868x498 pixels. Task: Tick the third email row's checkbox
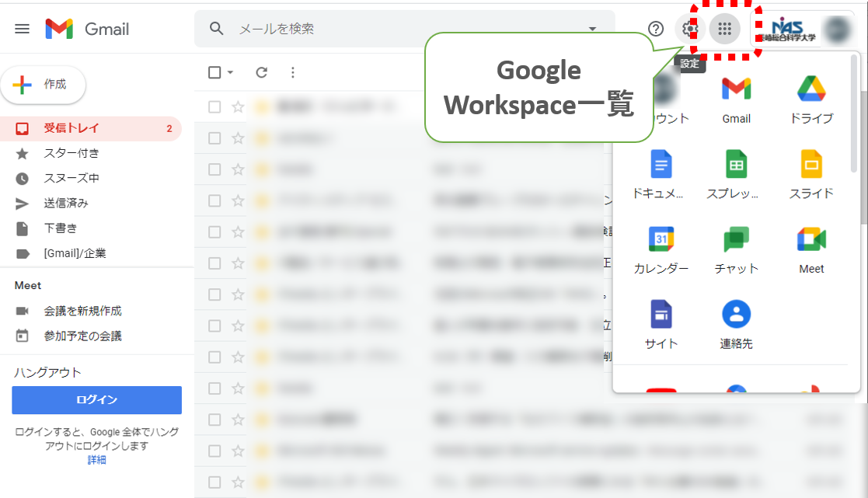click(x=214, y=169)
